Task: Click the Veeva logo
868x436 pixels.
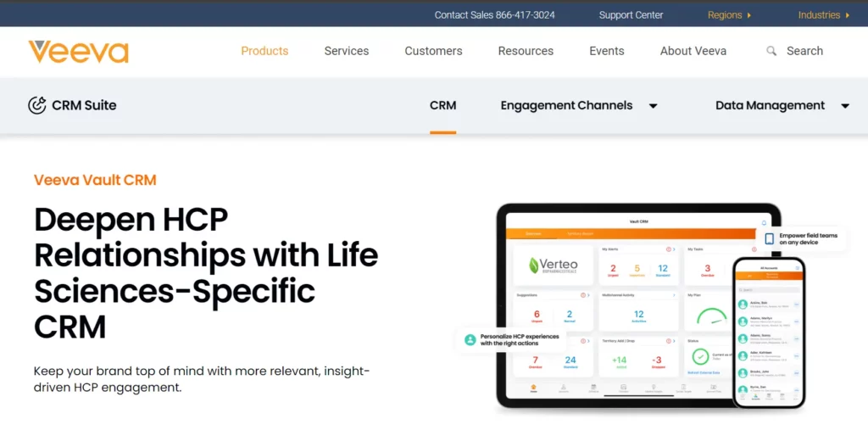Action: click(x=78, y=52)
